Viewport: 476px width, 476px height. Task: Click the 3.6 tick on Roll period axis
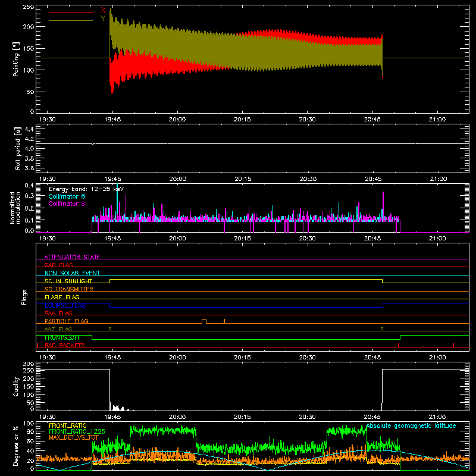pyautogui.click(x=29, y=168)
